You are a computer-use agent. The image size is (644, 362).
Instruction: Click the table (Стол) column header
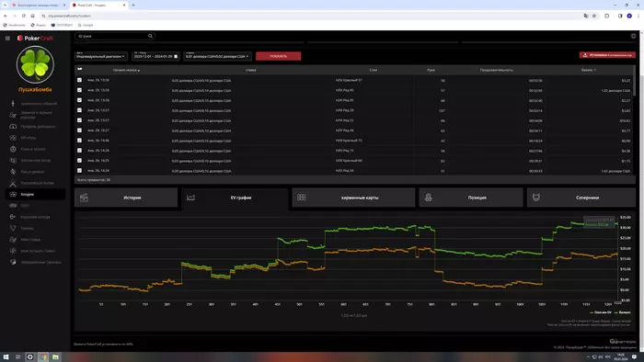pos(373,70)
